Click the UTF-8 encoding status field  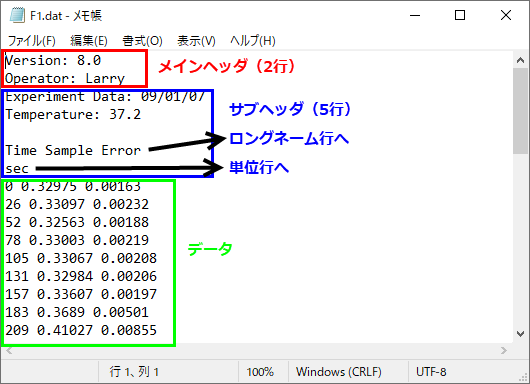tap(431, 372)
